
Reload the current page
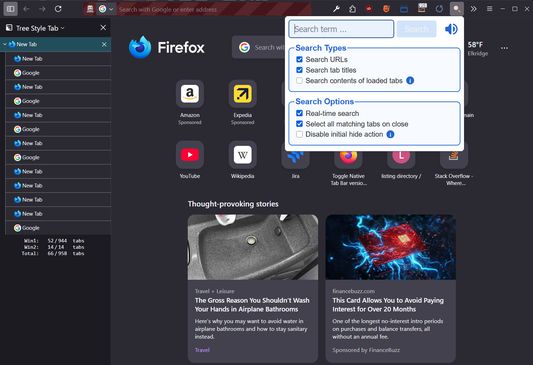click(x=58, y=9)
